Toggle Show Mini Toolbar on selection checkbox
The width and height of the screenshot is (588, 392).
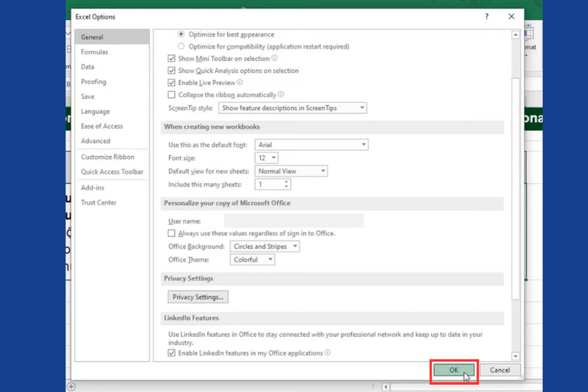(171, 59)
